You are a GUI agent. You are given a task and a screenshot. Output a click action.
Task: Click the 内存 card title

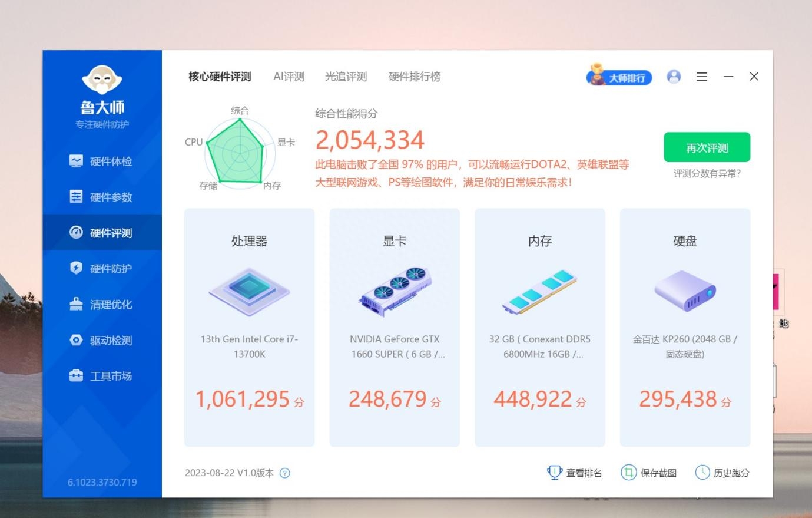[540, 241]
